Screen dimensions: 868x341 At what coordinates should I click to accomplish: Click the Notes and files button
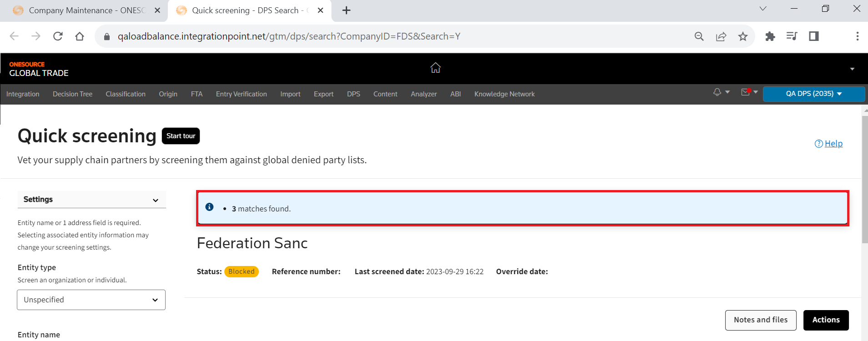click(x=760, y=320)
